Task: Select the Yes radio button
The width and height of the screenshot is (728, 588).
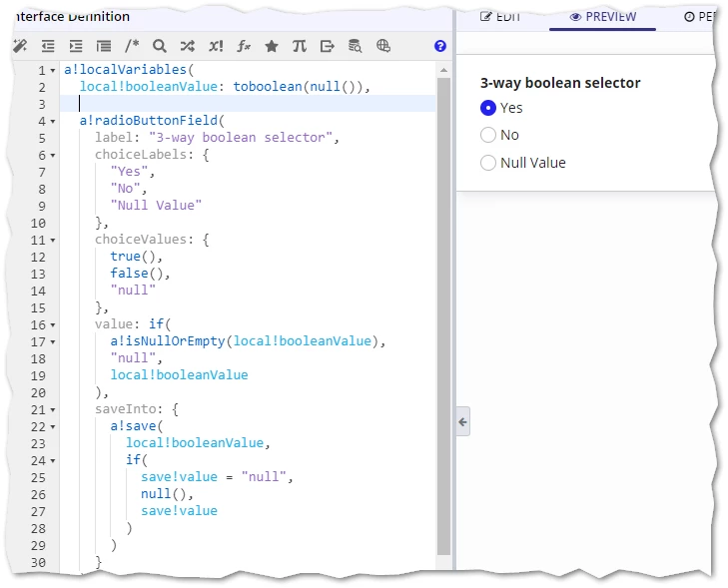Action: pyautogui.click(x=488, y=108)
